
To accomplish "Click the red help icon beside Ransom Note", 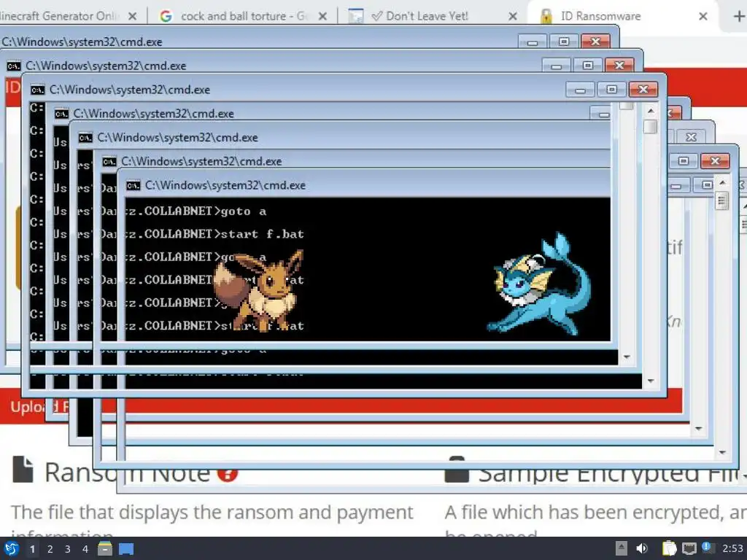I will point(228,474).
